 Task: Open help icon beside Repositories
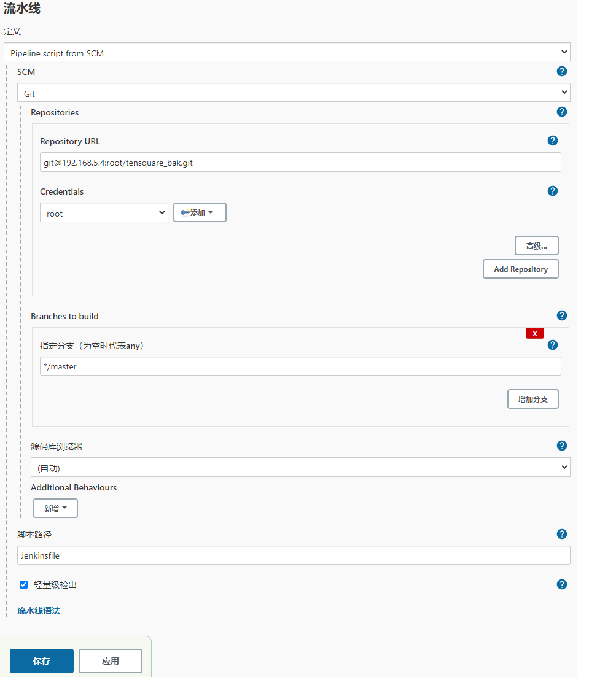(x=561, y=112)
